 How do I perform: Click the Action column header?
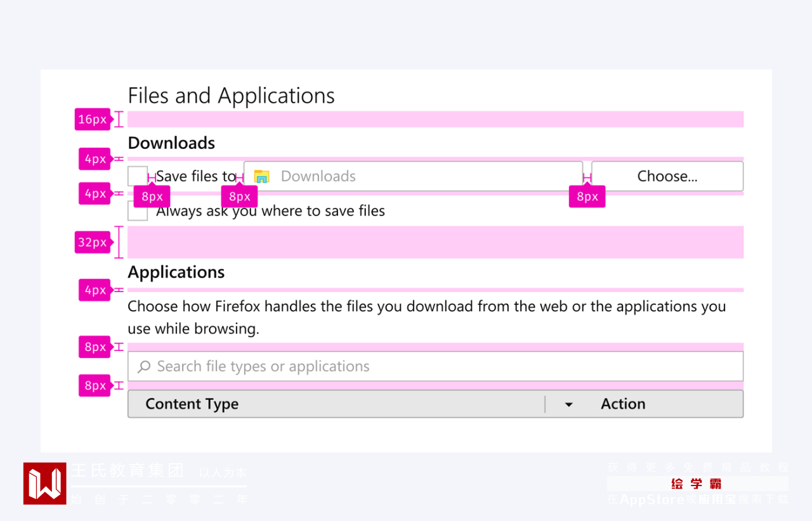point(623,404)
